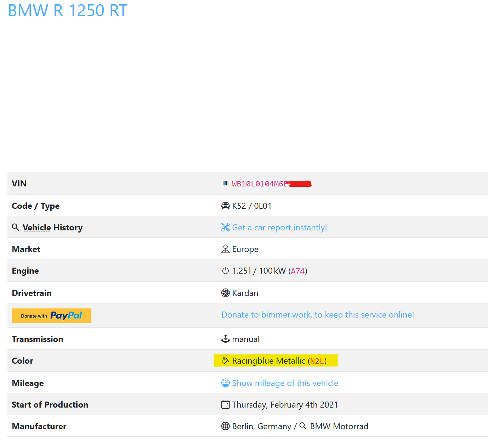Click the gear stick icon beside manual
488x448 pixels.
tap(225, 339)
